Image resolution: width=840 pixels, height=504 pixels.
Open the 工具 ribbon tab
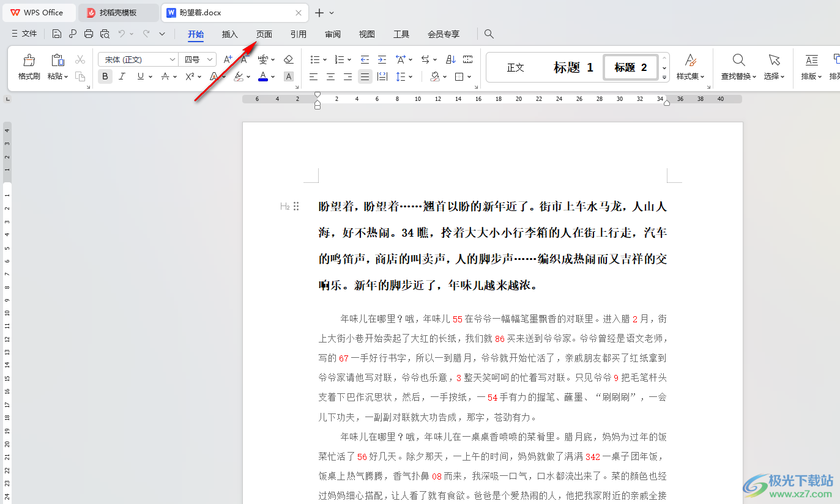[x=401, y=34]
